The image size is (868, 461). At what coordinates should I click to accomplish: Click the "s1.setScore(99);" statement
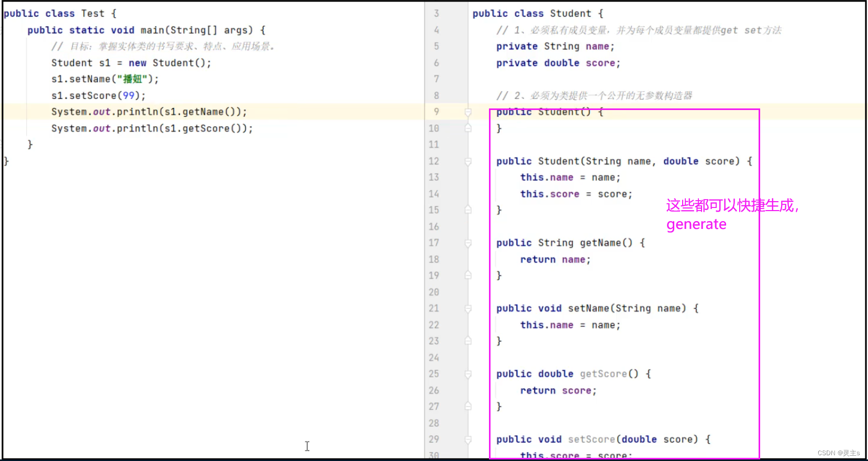[x=98, y=96]
